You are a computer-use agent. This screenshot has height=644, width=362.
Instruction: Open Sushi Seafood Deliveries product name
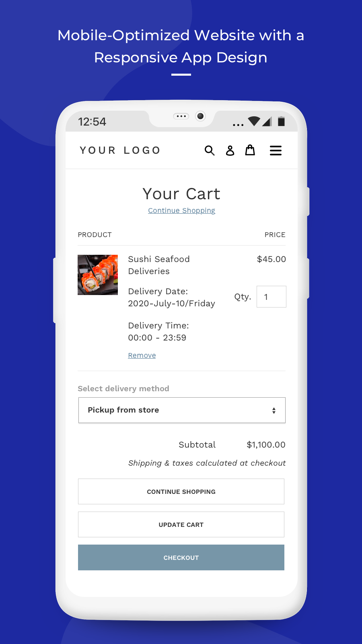tap(159, 265)
